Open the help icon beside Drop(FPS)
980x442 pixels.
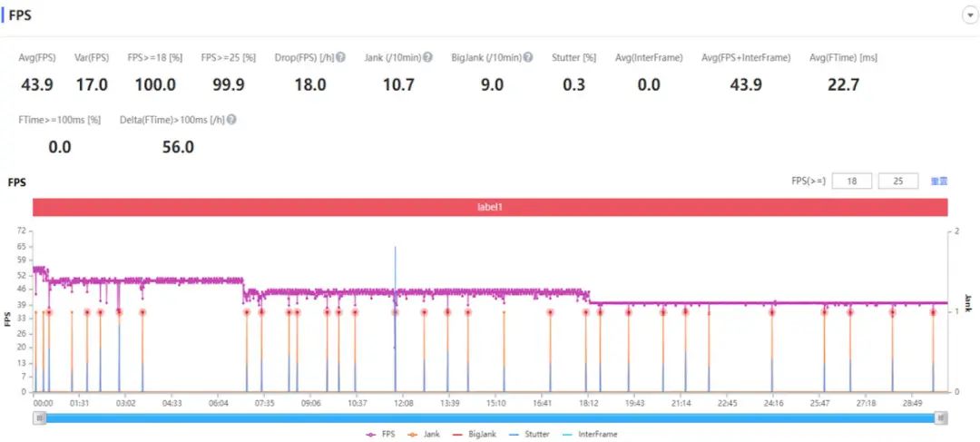[x=340, y=57]
